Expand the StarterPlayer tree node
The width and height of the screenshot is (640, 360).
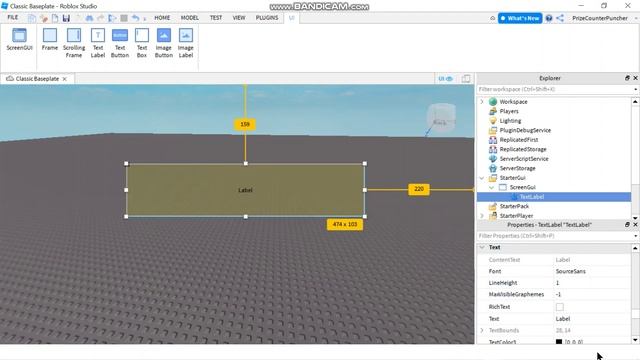[482, 216]
